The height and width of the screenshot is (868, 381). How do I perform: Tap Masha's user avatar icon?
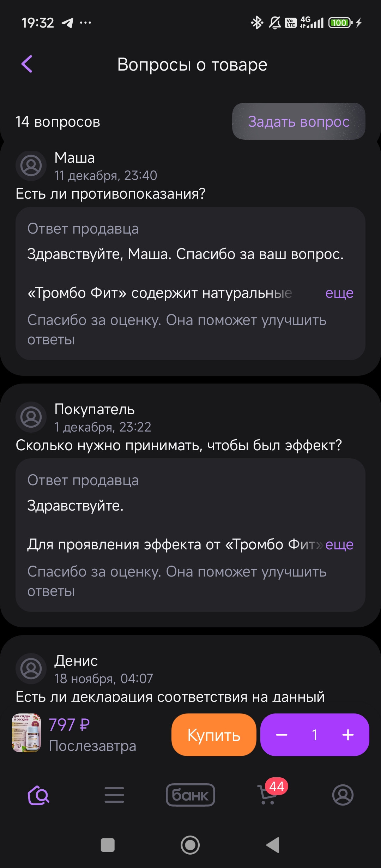(x=31, y=165)
